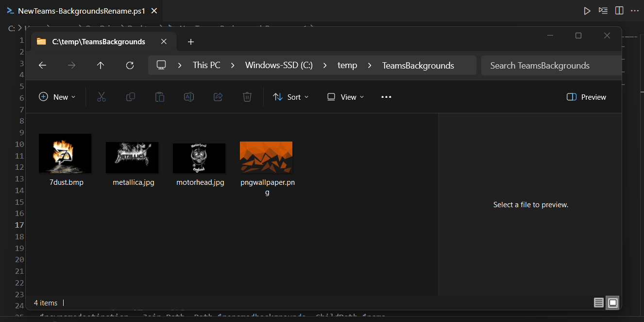Refresh the TeamsBackgrounds folder view

pyautogui.click(x=130, y=65)
